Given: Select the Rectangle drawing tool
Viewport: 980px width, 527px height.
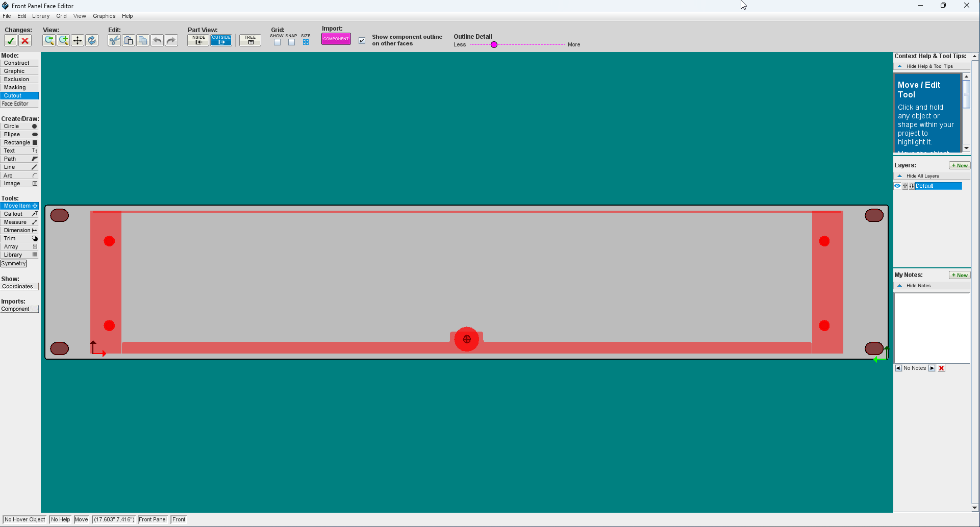Looking at the screenshot, I should point(19,142).
